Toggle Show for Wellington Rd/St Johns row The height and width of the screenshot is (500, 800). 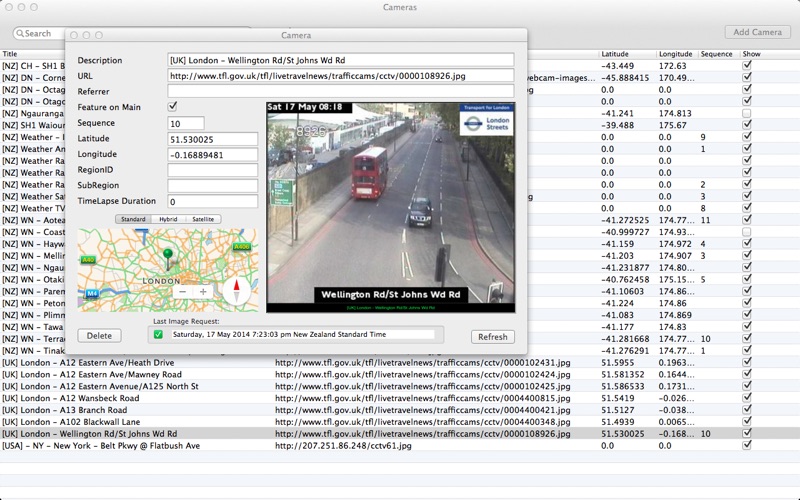click(747, 433)
